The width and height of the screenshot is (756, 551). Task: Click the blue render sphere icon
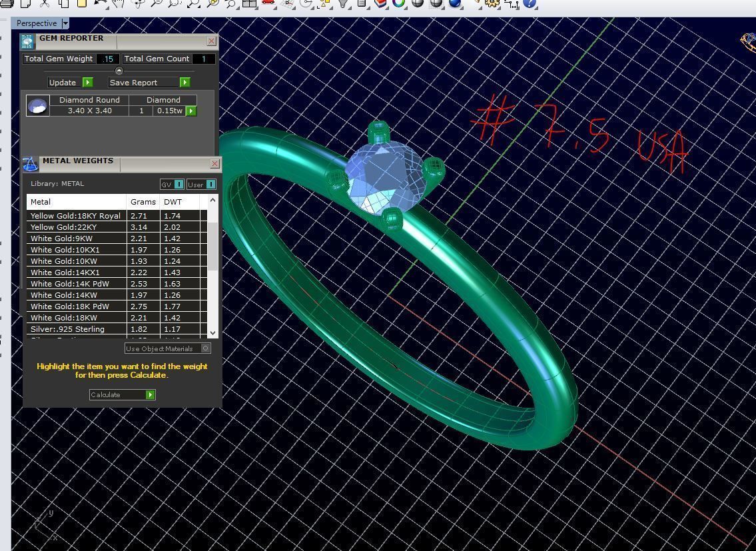(455, 3)
